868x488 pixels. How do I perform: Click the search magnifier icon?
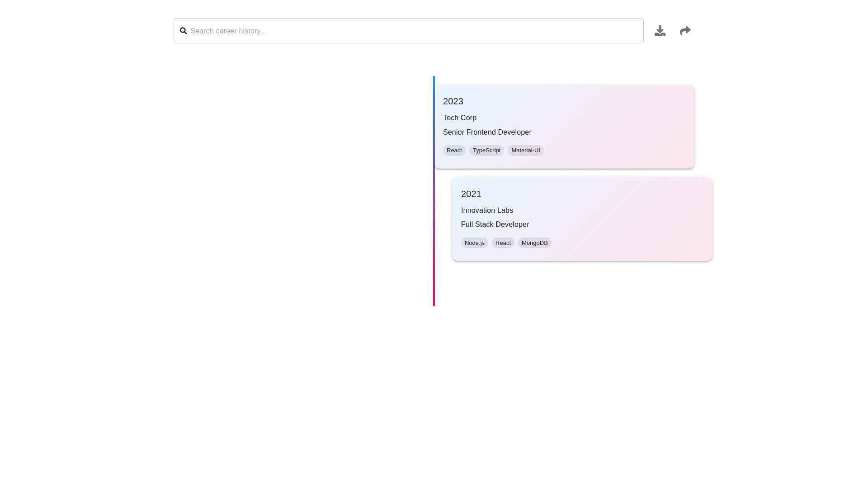184,30
